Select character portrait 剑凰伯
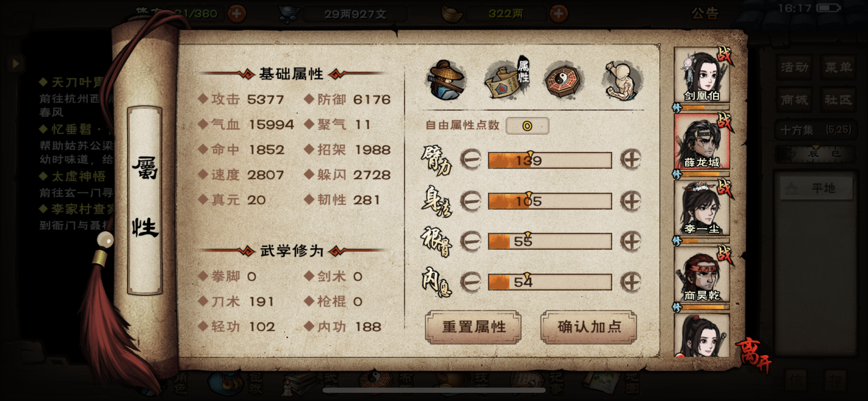Screen dimensions: 868x401 [702, 75]
